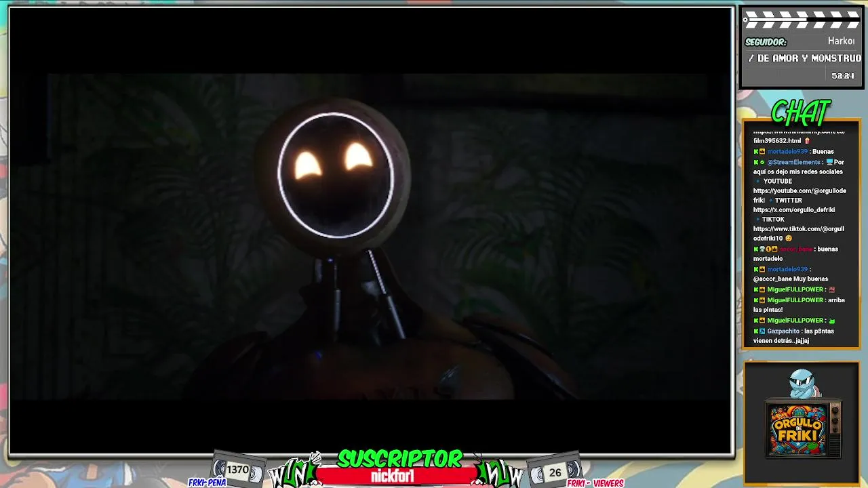Click the SEGUIDOR: label
Viewport: 868px width, 488px height.
766,42
